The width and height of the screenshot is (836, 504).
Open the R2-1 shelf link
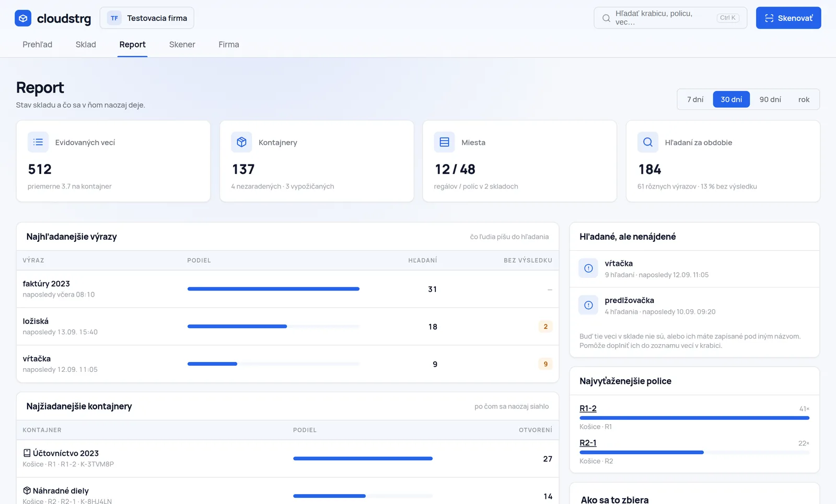[x=588, y=443]
